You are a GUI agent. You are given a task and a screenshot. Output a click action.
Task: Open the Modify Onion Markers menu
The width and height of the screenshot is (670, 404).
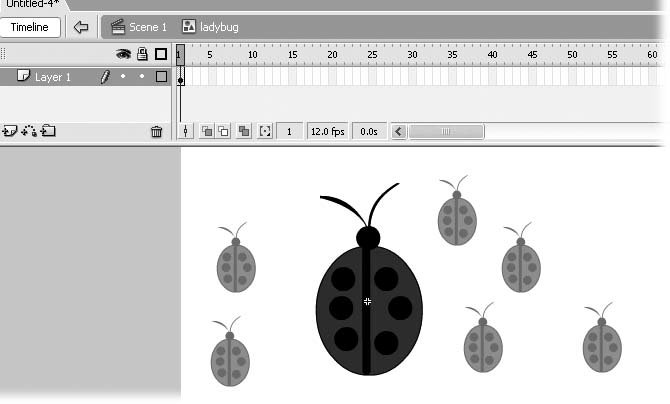pos(265,131)
